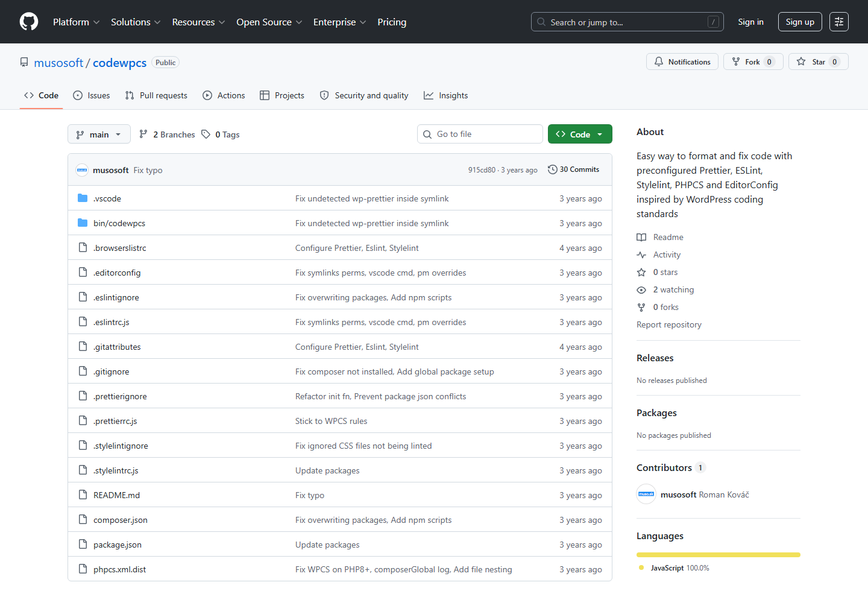Click the repository icon beside musosoft

point(24,62)
